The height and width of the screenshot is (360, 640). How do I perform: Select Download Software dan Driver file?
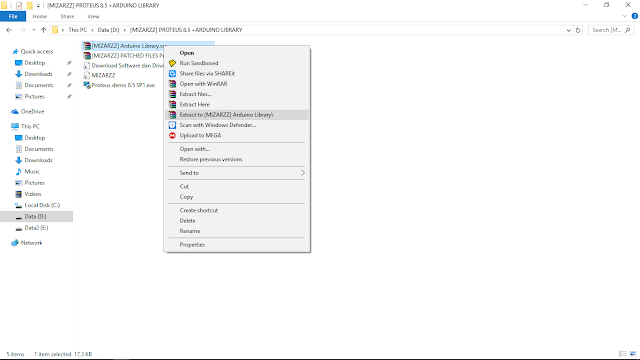pyautogui.click(x=123, y=66)
